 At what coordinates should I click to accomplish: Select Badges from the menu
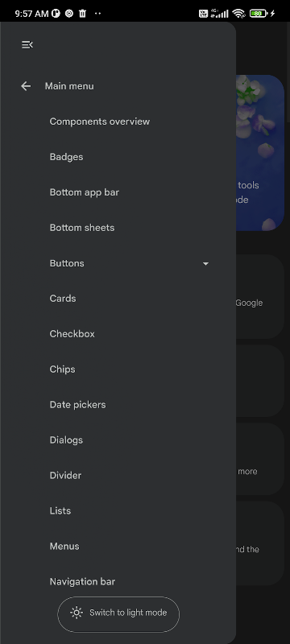click(x=67, y=157)
